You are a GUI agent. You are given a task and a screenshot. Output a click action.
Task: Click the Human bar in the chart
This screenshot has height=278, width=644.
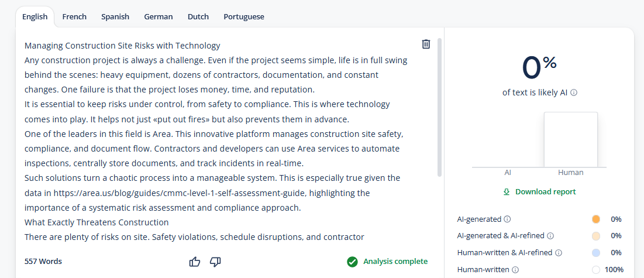coord(570,140)
